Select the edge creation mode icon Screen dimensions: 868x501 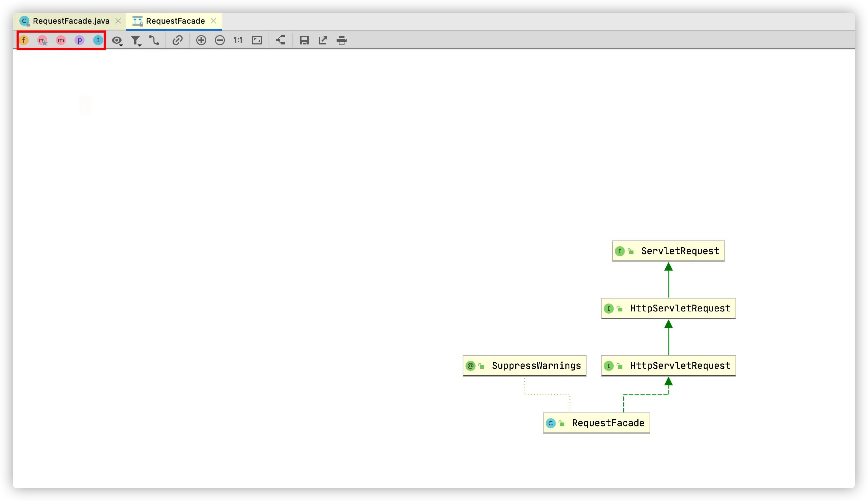coord(154,40)
